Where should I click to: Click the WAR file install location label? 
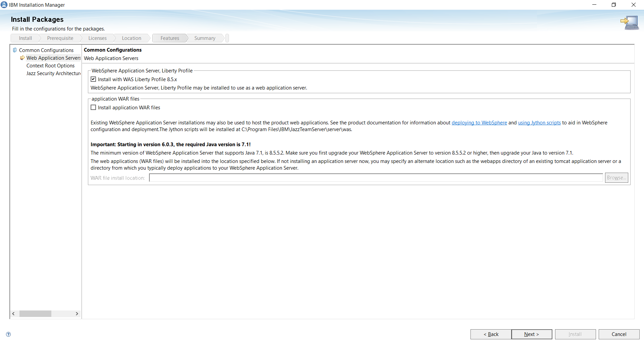(x=118, y=178)
